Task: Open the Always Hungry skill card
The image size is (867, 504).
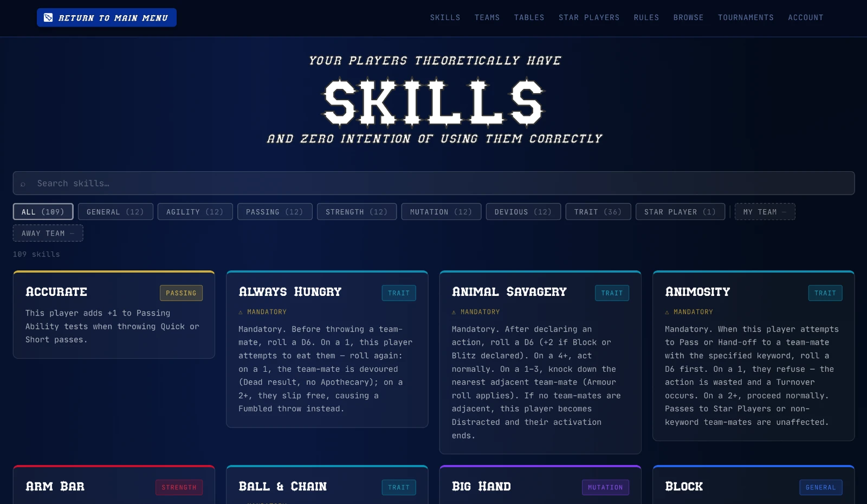Action: 327,349
